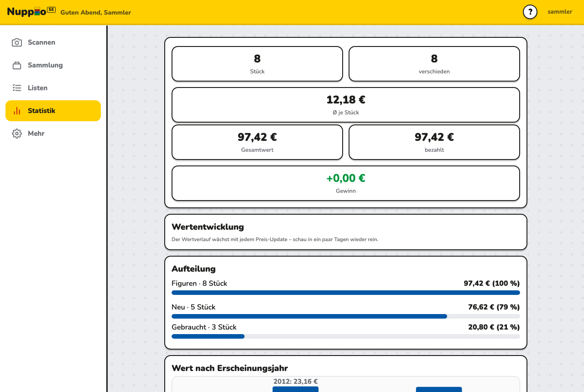584x392 pixels.
Task: Click the bezahlt 97,42 € tile
Action: point(434,142)
